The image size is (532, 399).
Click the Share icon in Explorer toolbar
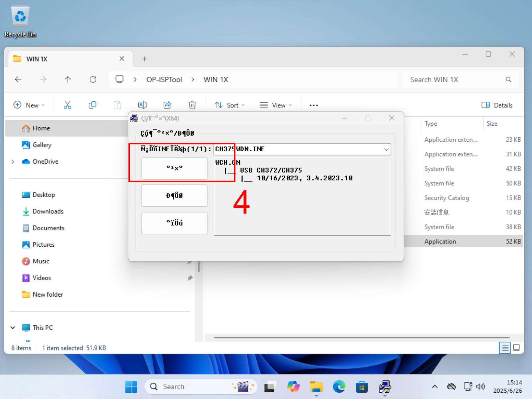[x=167, y=105]
